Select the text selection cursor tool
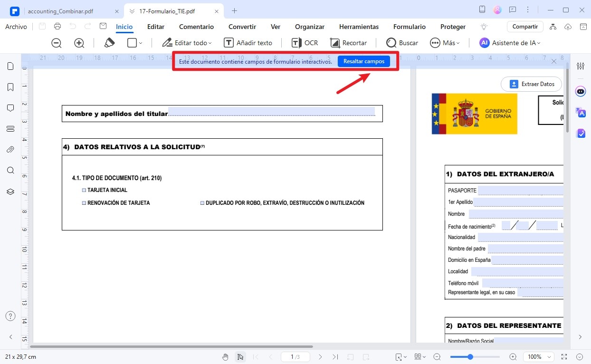Image resolution: width=591 pixels, height=364 pixels. click(x=241, y=356)
